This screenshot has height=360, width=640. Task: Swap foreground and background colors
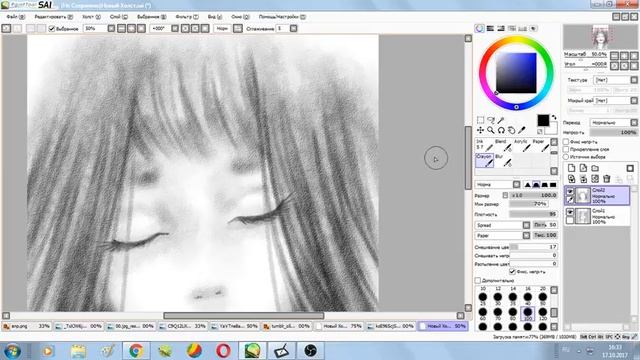tap(554, 118)
